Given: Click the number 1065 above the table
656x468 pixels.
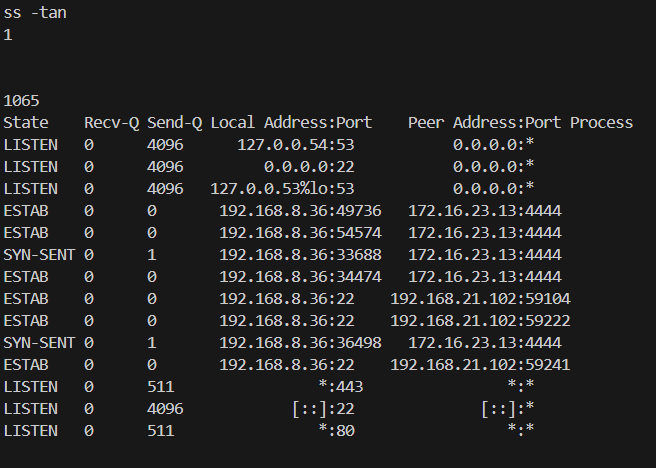Looking at the screenshot, I should pyautogui.click(x=22, y=101).
